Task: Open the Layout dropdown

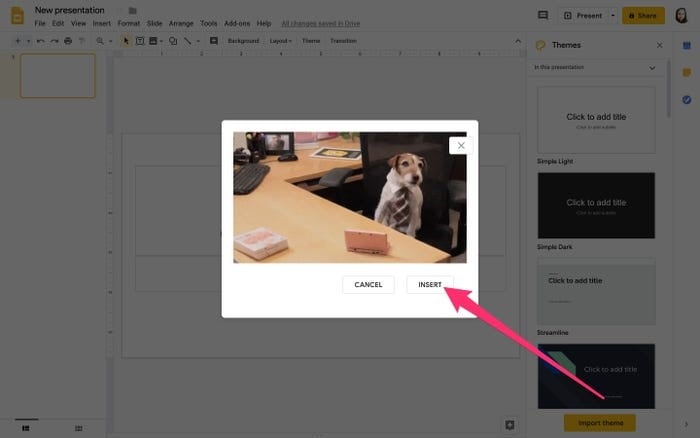Action: point(280,41)
